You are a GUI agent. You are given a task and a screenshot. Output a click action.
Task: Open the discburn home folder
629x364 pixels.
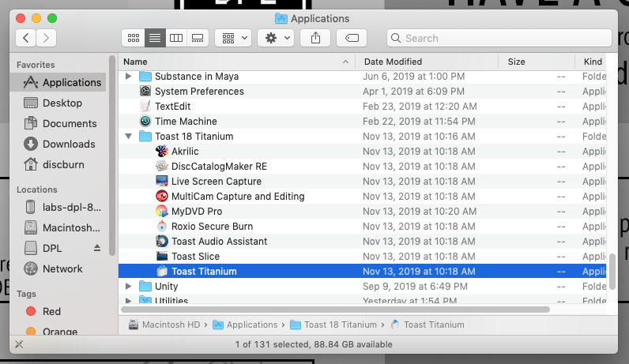[x=59, y=164]
